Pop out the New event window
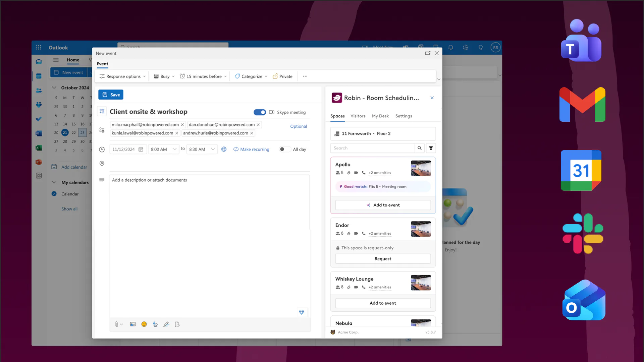This screenshot has height=362, width=644. pos(428,53)
